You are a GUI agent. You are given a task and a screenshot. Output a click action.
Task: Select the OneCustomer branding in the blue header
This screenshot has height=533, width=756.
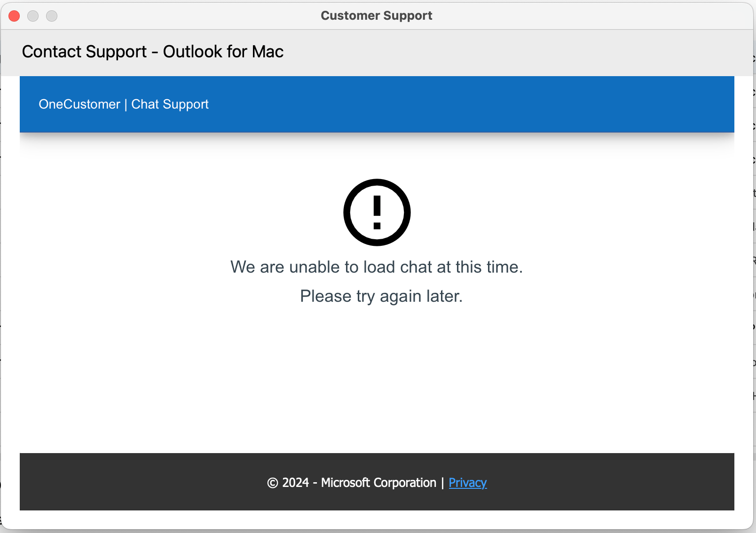(x=79, y=104)
